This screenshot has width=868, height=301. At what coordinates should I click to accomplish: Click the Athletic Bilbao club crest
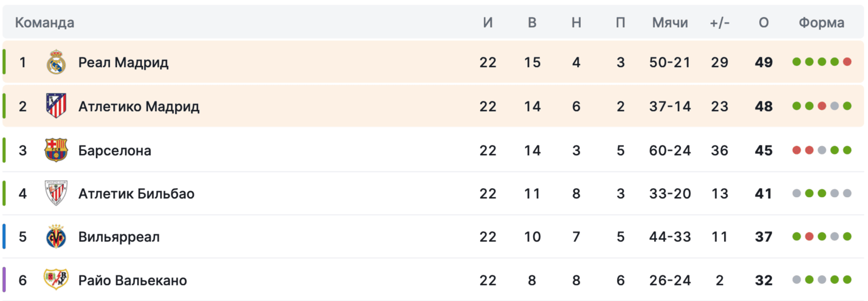56,193
